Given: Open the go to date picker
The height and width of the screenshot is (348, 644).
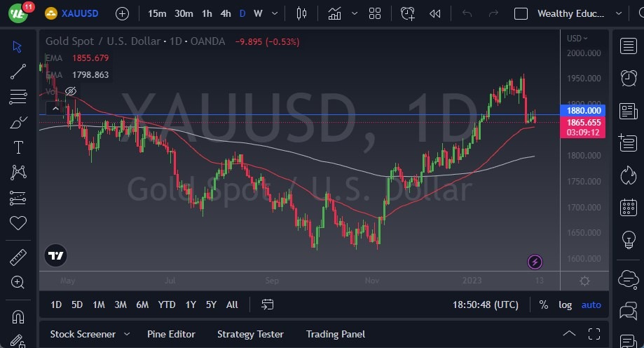Looking at the screenshot, I should coord(268,304).
